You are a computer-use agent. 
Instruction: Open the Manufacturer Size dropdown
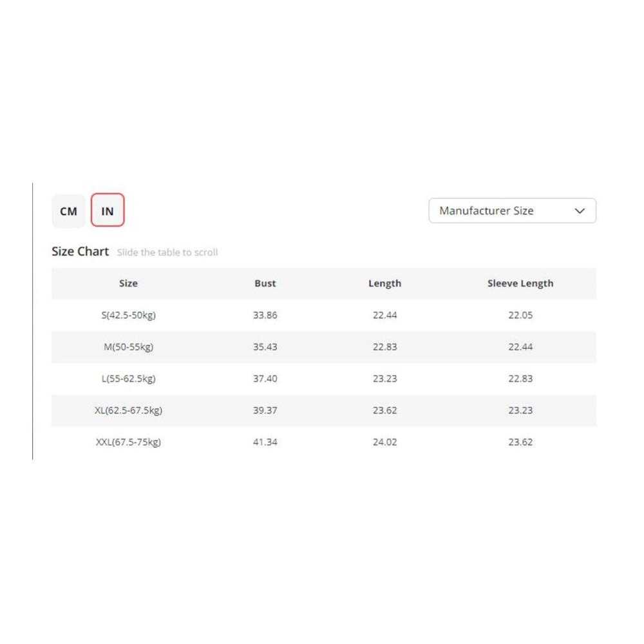[512, 211]
